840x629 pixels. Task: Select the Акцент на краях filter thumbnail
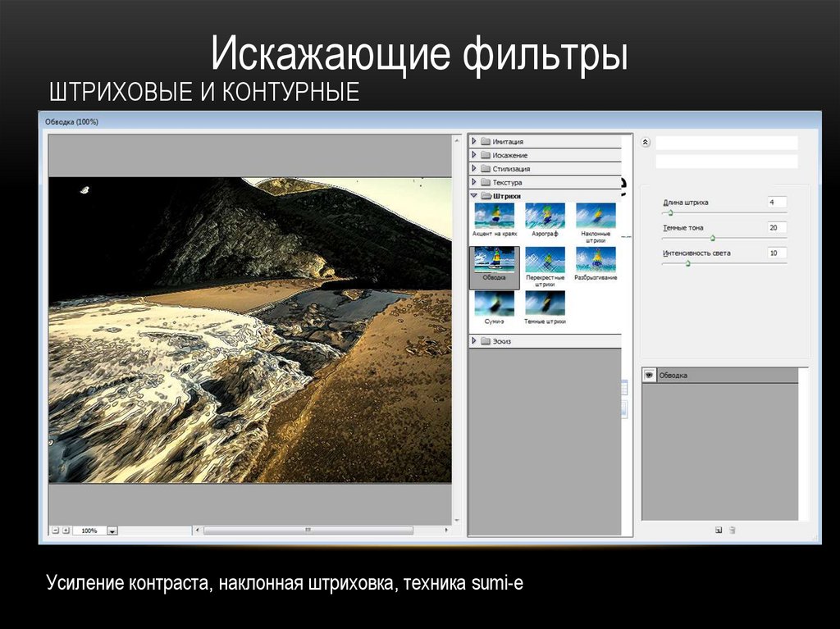[494, 217]
